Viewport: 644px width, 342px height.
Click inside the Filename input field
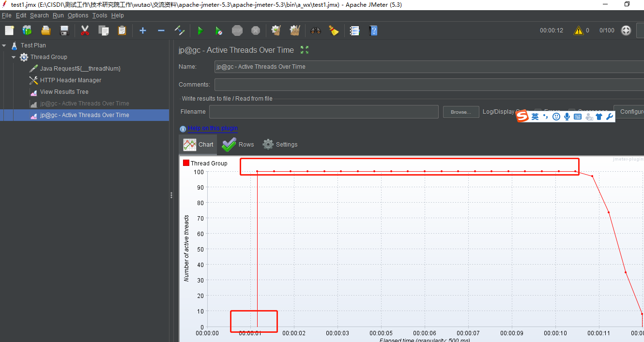click(x=323, y=111)
